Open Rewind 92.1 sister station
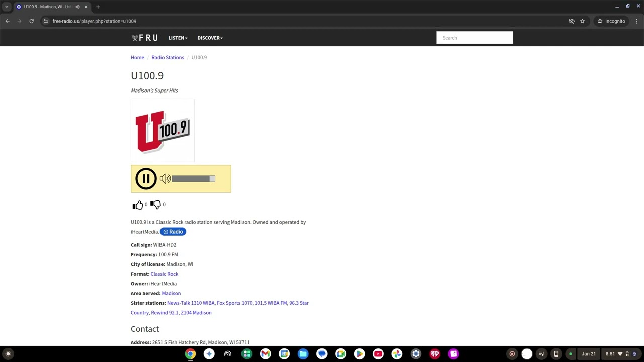The width and height of the screenshot is (644, 362). [x=165, y=313]
